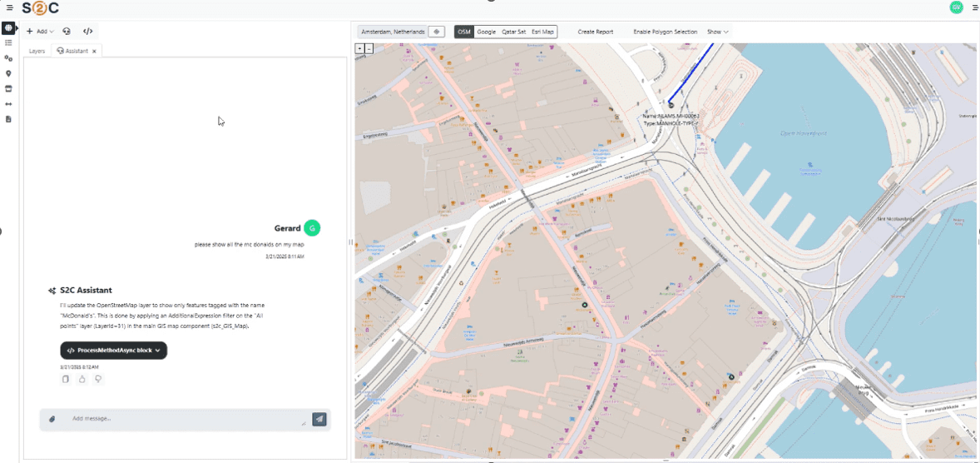The width and height of the screenshot is (980, 463).
Task: Close the Assistant tab
Action: [x=95, y=51]
